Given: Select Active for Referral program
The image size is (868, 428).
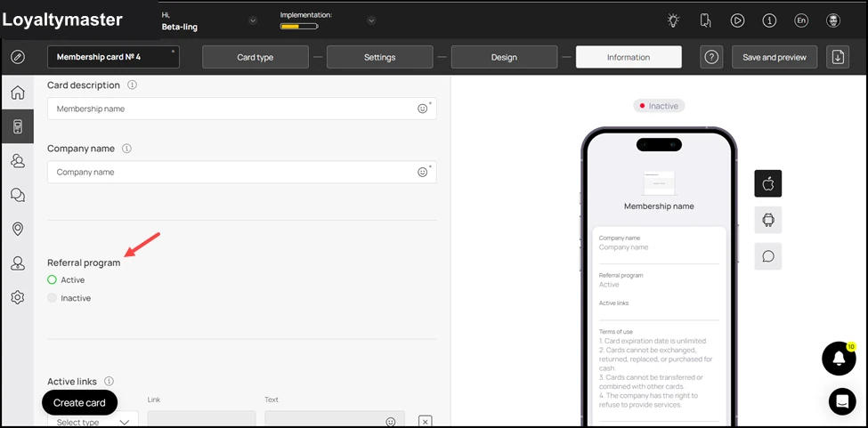Looking at the screenshot, I should pyautogui.click(x=52, y=279).
